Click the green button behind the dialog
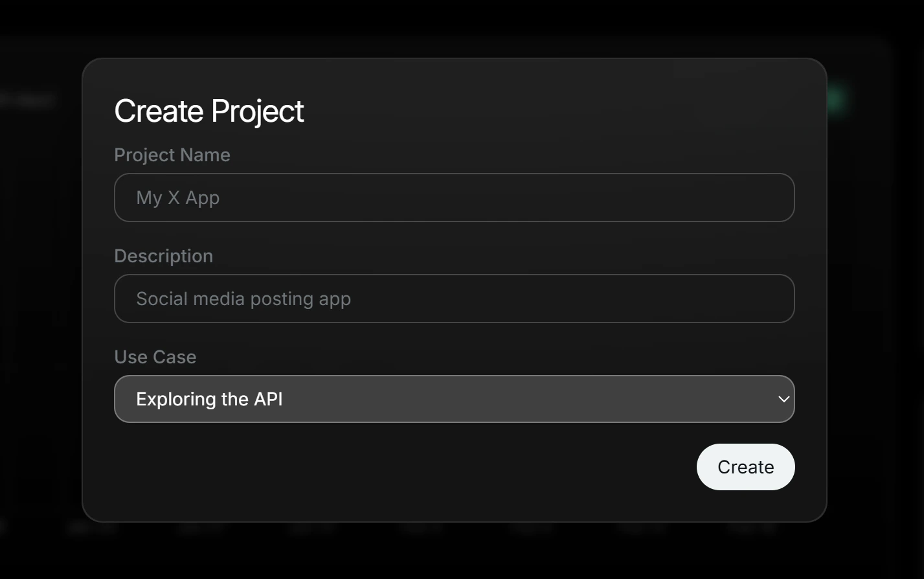This screenshot has height=579, width=924. 836,99
